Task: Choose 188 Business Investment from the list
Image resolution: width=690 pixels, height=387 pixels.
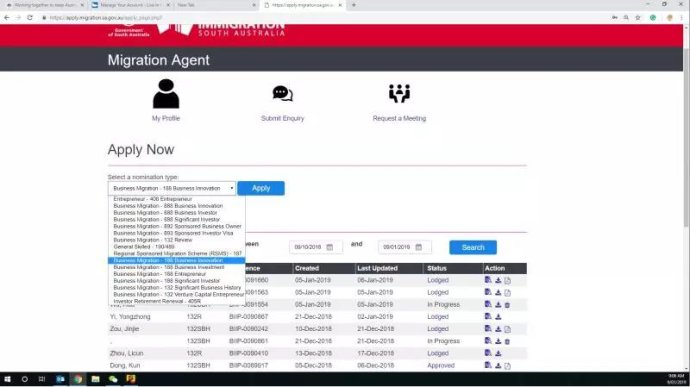Action: tap(169, 267)
